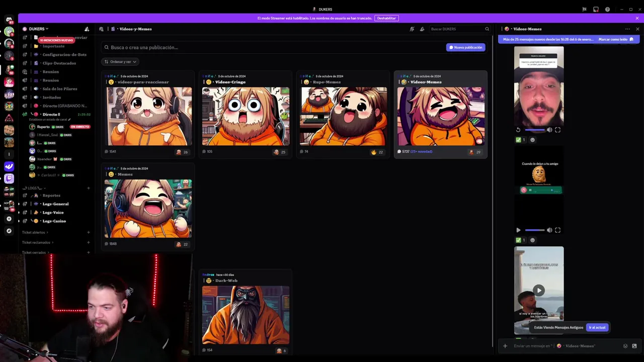Screen dimensions: 644x362
Task: Toggle checkmark reaction on first video
Action: (521, 140)
